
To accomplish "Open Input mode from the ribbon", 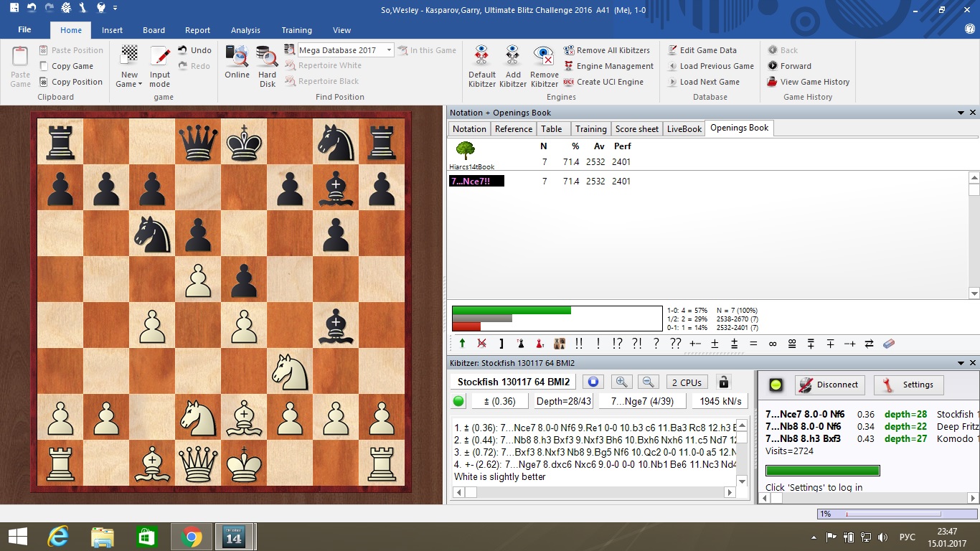I will (x=160, y=67).
